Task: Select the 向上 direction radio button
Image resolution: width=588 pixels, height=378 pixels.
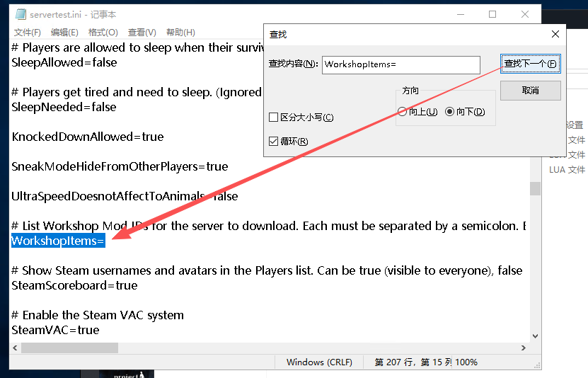Action: click(403, 112)
